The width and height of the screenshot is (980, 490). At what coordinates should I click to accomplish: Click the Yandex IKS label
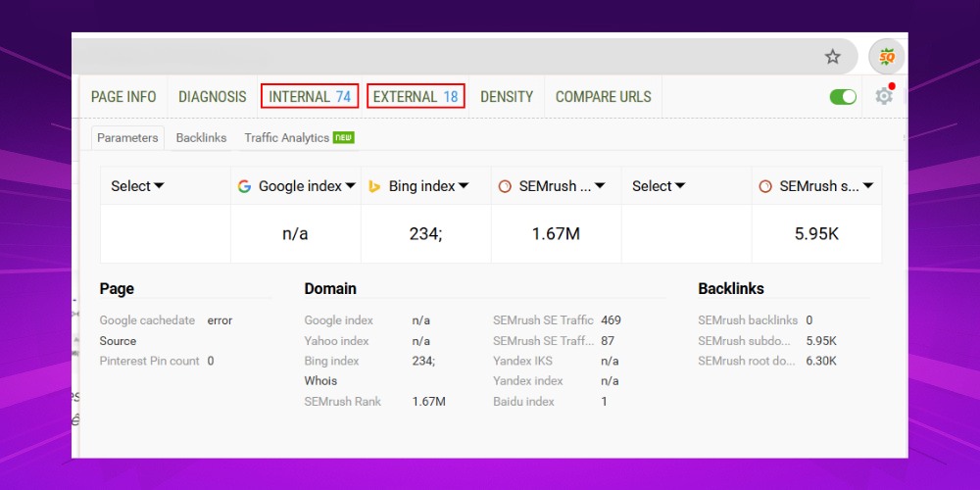point(522,361)
